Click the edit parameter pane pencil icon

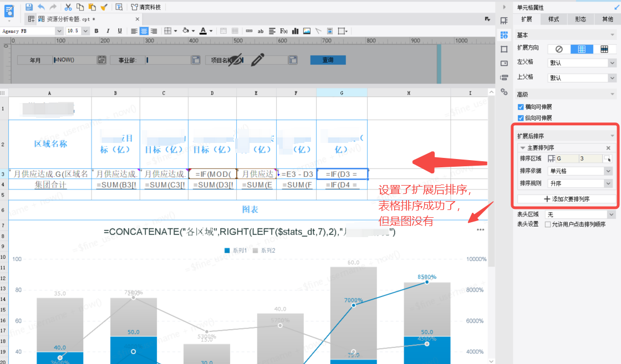tap(257, 60)
